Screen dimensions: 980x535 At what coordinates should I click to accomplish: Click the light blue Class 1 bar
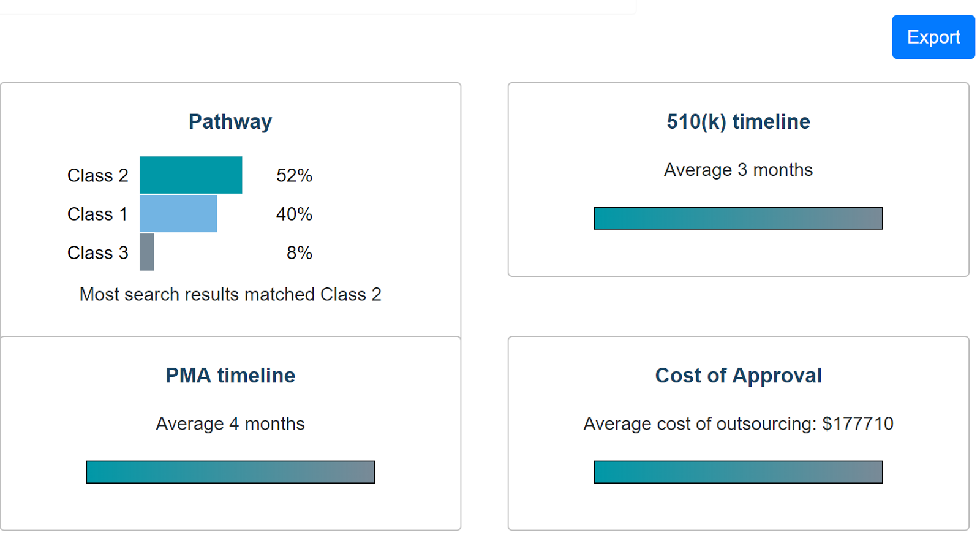[178, 214]
